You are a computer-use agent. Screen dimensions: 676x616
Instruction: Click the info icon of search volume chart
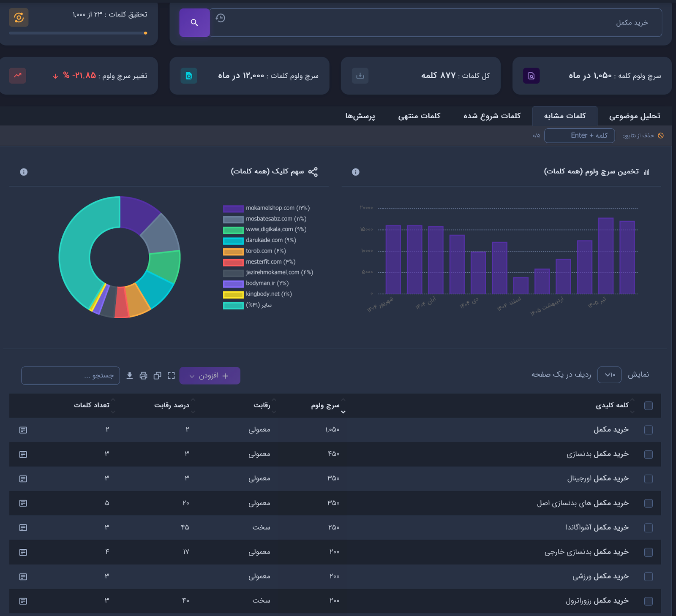click(x=356, y=172)
